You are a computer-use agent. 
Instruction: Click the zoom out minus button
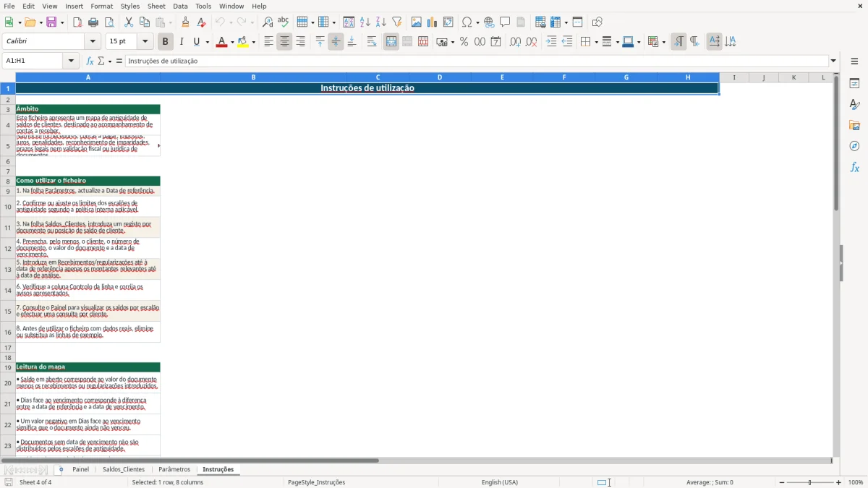pyautogui.click(x=782, y=482)
